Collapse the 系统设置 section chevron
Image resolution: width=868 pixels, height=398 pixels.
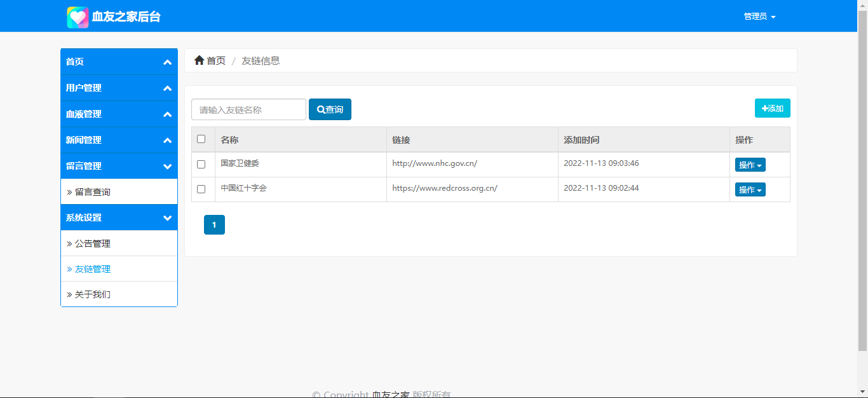click(x=168, y=218)
